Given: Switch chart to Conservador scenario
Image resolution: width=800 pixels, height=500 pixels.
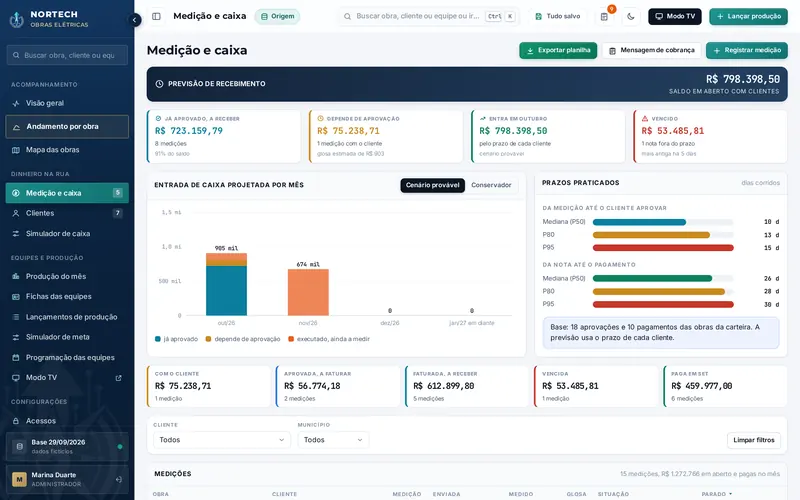Looking at the screenshot, I should (x=491, y=185).
